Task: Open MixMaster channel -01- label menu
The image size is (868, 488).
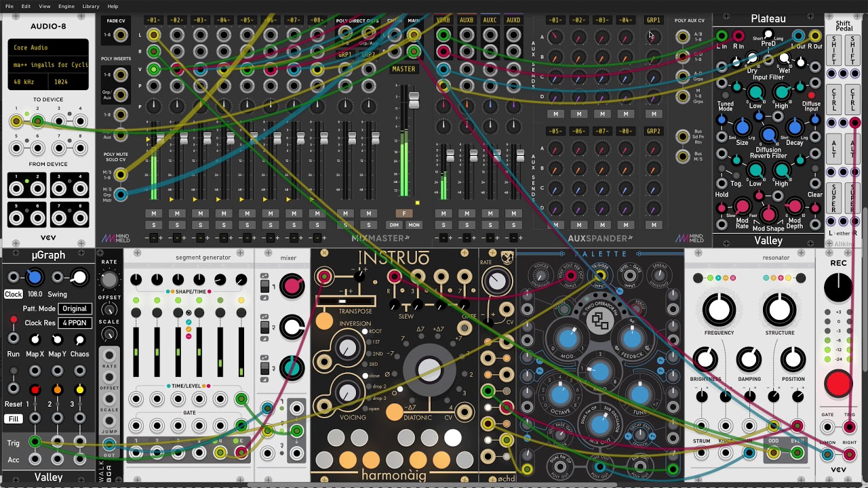Action: 154,20
